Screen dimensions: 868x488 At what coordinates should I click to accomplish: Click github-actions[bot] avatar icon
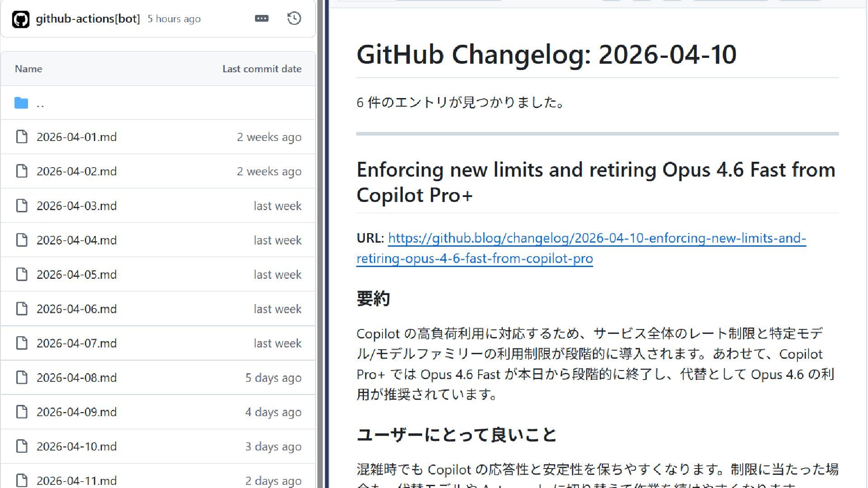(x=21, y=19)
